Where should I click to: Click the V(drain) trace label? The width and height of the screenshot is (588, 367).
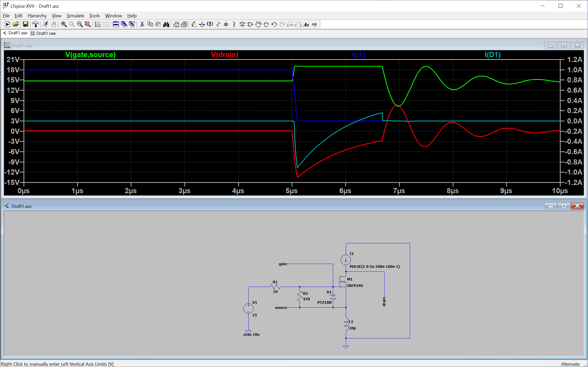(225, 55)
